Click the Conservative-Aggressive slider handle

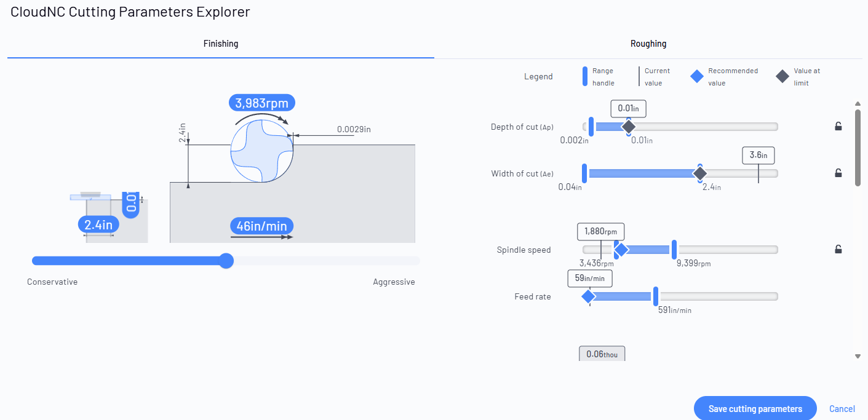click(x=226, y=261)
